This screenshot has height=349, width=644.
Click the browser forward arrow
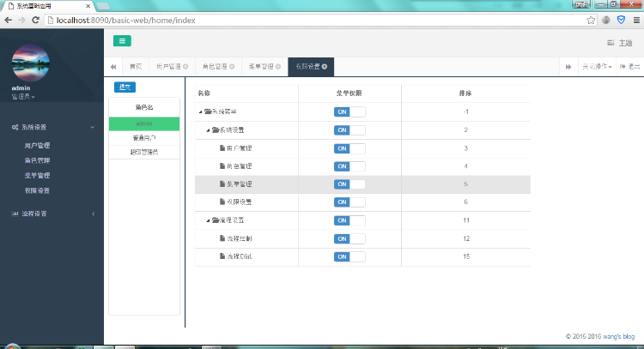tap(21, 20)
